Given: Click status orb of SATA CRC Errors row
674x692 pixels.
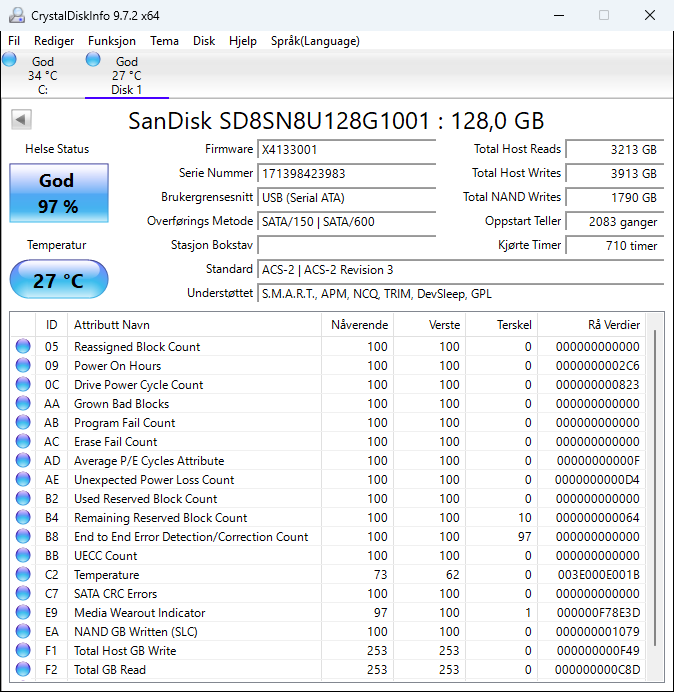Looking at the screenshot, I should (23, 593).
